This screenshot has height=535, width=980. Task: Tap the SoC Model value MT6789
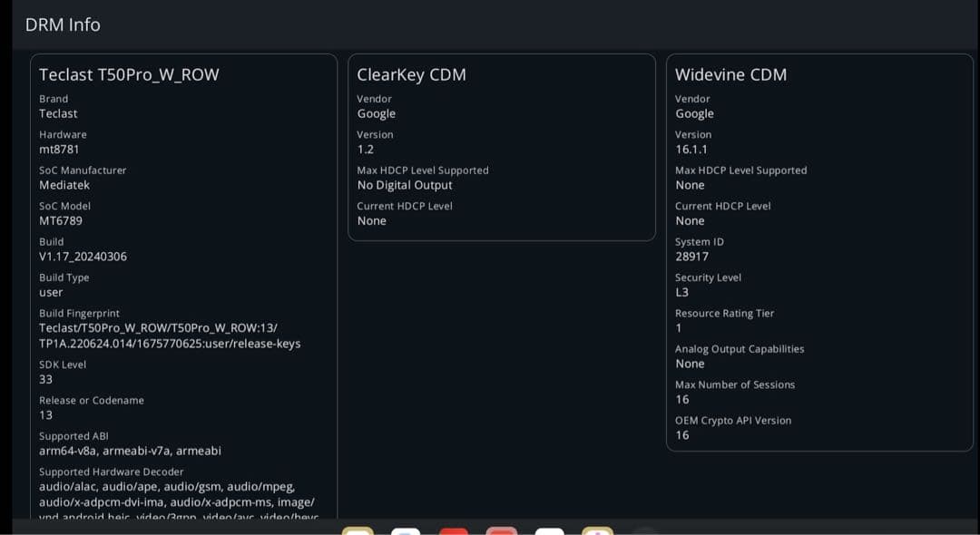(x=61, y=220)
